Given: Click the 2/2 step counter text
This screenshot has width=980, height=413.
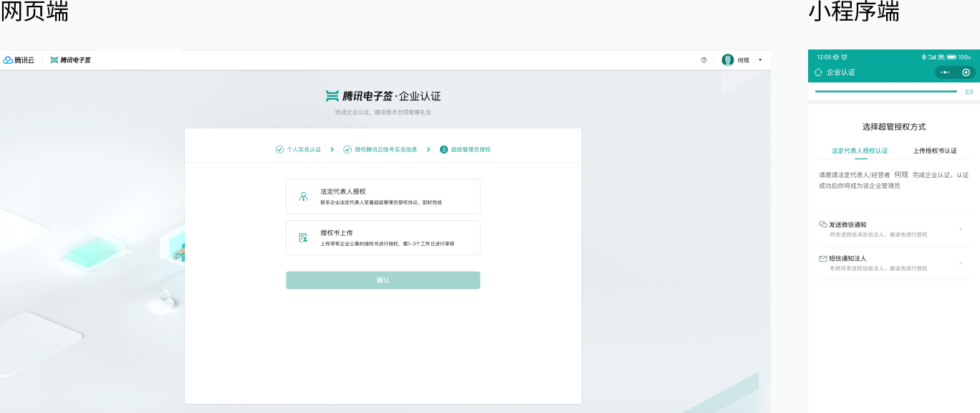Looking at the screenshot, I should coord(969,92).
